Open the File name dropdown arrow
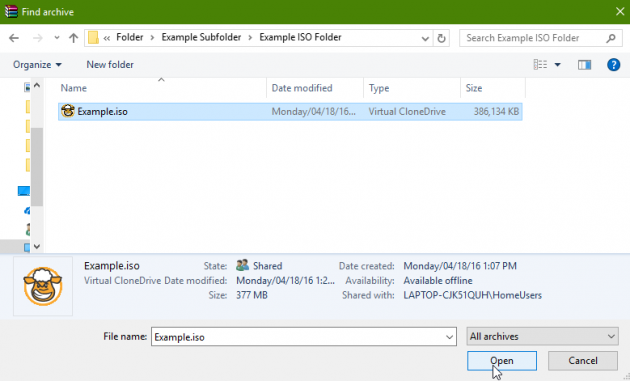The width and height of the screenshot is (630, 381). (x=450, y=337)
